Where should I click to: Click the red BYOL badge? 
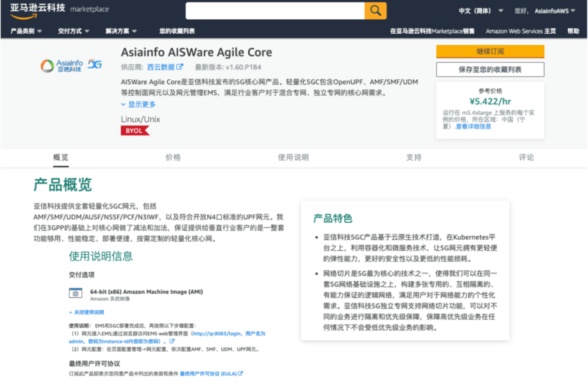click(134, 131)
